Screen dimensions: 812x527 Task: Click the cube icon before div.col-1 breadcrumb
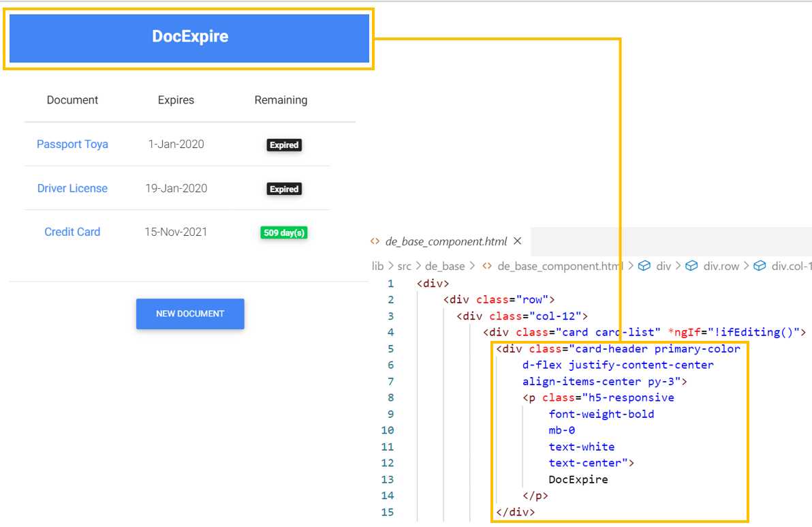pyautogui.click(x=761, y=266)
